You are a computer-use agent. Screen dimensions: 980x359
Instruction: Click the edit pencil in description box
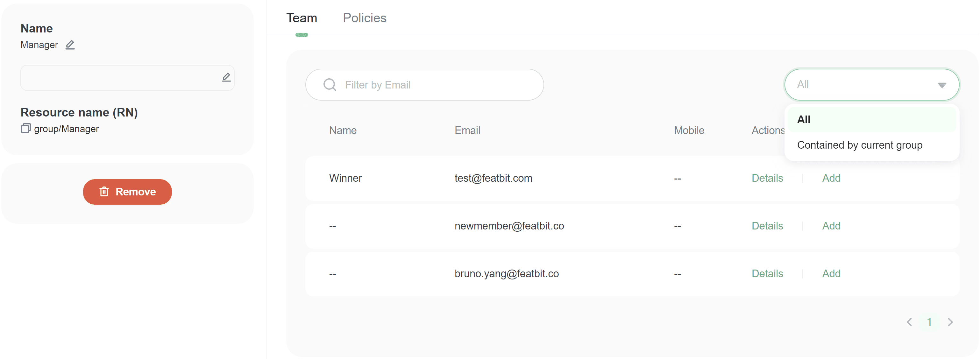[x=226, y=78]
